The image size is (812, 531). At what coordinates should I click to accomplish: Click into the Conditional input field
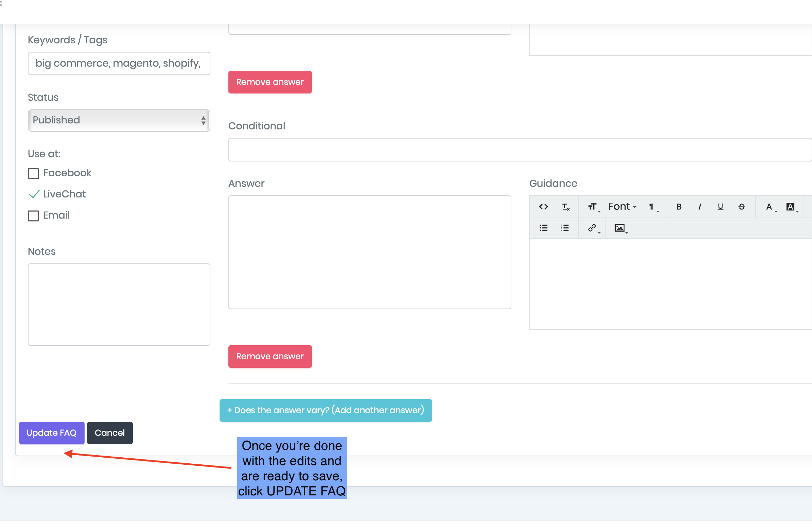520,150
